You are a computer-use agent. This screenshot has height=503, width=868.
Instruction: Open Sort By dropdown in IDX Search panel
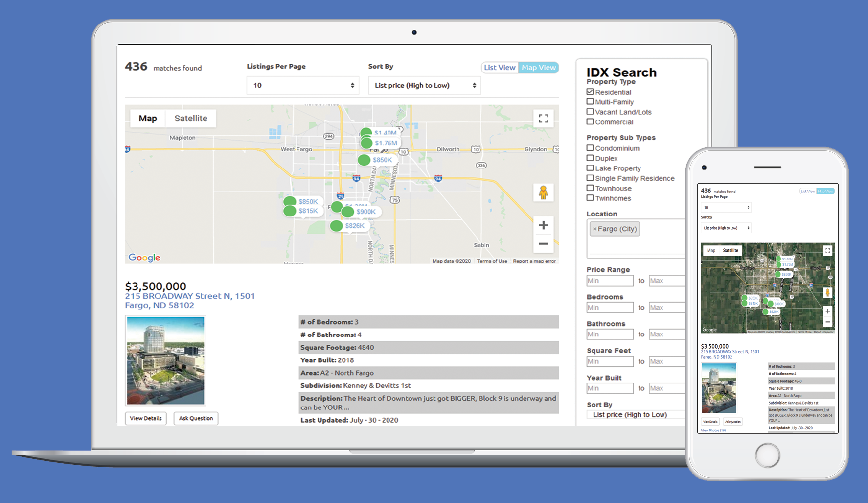pos(636,415)
